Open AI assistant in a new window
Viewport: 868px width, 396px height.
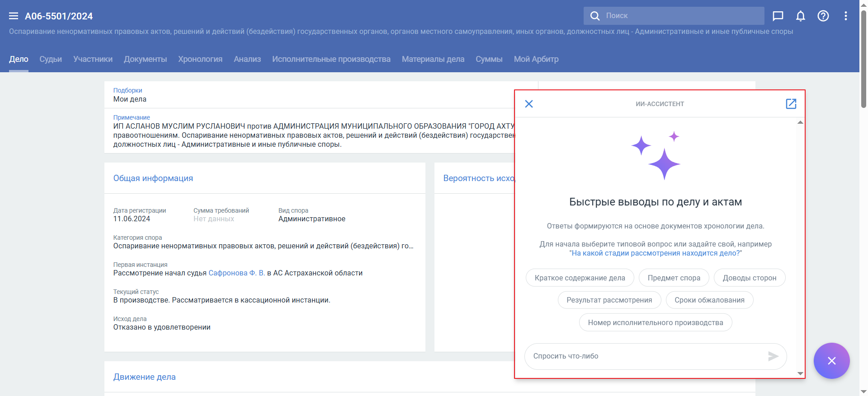tap(791, 104)
